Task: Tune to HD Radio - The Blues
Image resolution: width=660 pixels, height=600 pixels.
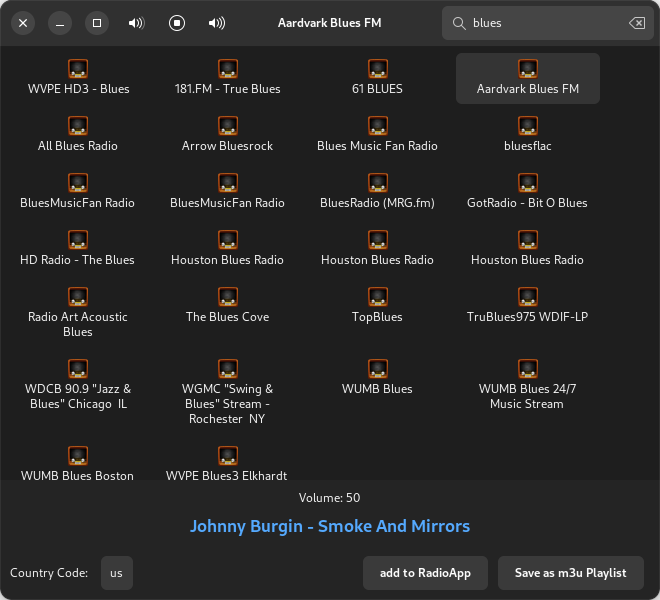Action: [78, 249]
